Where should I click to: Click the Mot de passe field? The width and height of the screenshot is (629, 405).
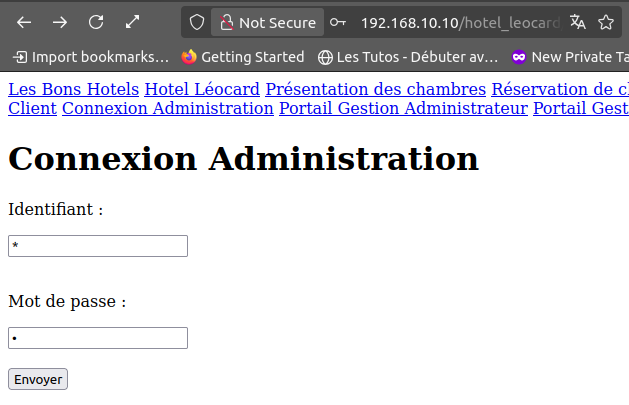pyautogui.click(x=98, y=338)
